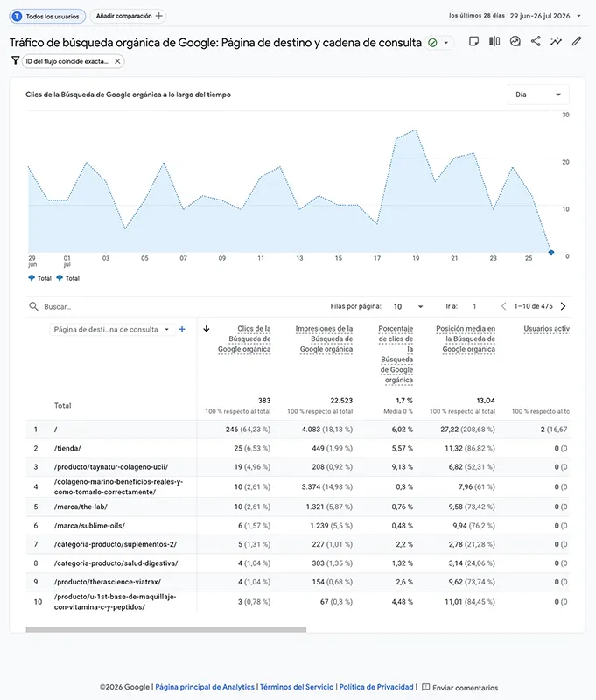Click /categoria-producto/salud-digestiva/ row
This screenshot has height=700, width=596.
click(x=298, y=563)
